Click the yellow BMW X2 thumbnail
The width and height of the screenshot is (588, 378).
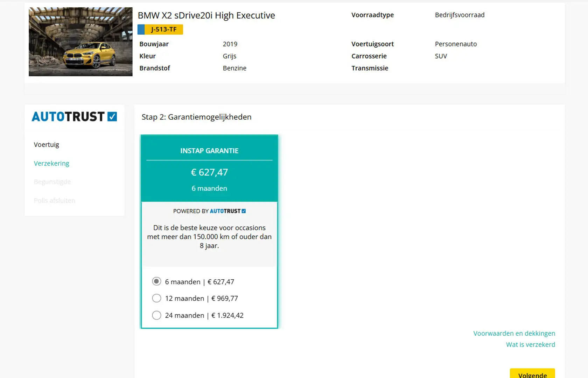pos(80,42)
